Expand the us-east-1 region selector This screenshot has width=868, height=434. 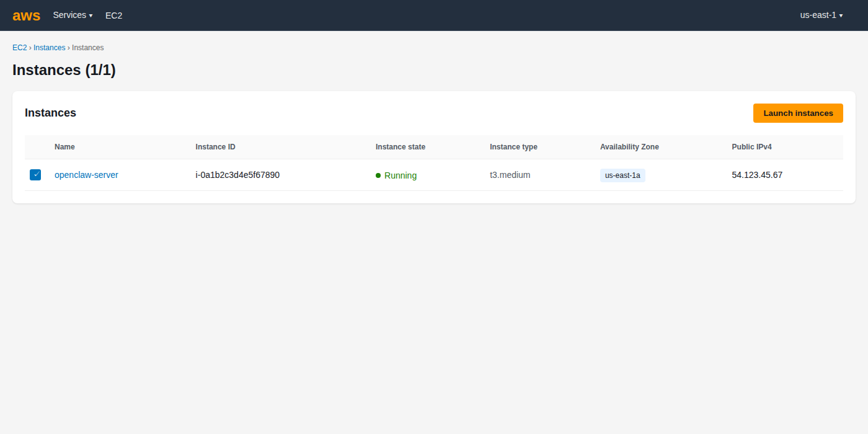[821, 15]
